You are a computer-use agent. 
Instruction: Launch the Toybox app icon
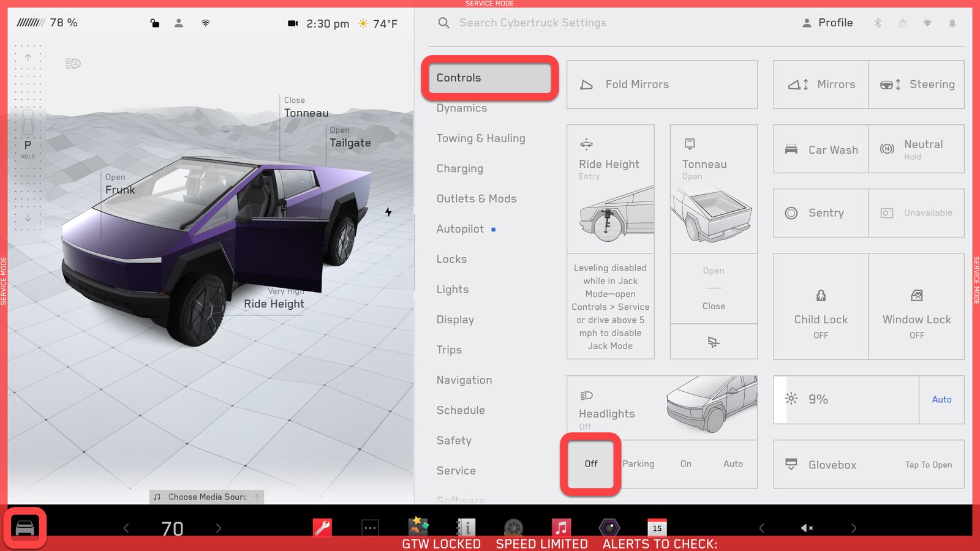(419, 527)
